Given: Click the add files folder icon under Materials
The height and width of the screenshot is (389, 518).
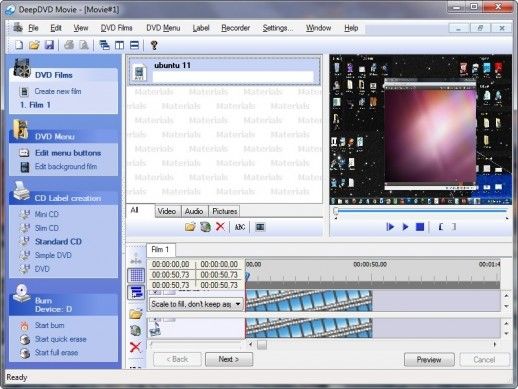Looking at the screenshot, I should [190, 227].
